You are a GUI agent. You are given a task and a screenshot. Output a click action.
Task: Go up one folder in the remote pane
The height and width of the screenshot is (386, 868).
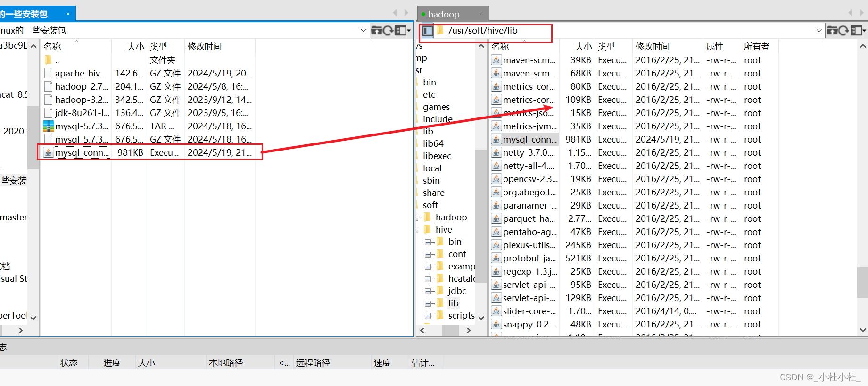point(832,31)
